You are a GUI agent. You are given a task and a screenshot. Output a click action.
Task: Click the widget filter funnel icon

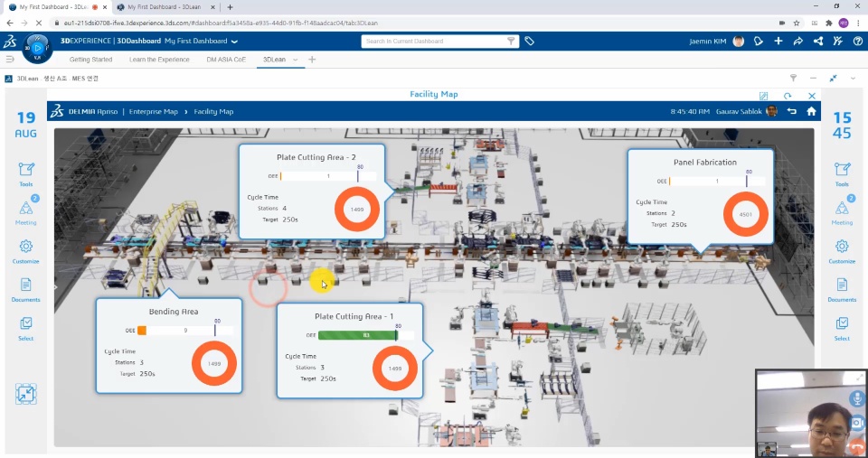pos(793,78)
